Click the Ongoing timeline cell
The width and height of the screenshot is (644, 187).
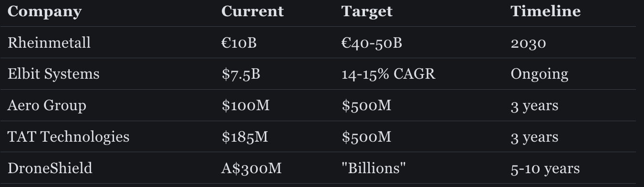[539, 74]
